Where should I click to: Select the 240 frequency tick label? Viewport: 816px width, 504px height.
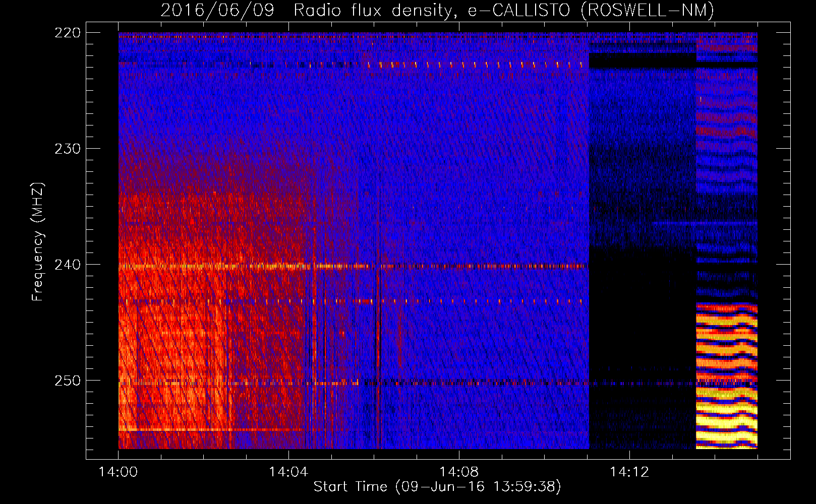pyautogui.click(x=68, y=265)
